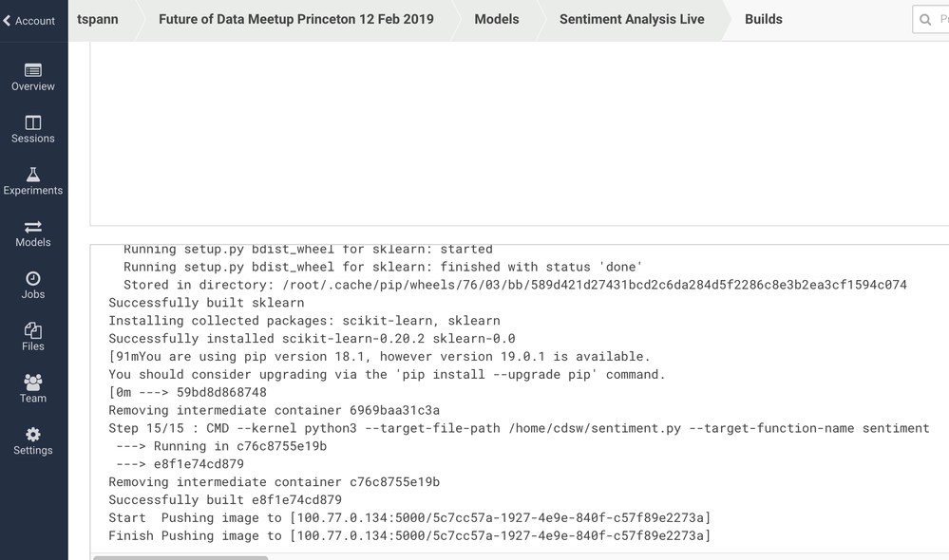Go to the tspann breadcrumb

click(98, 19)
